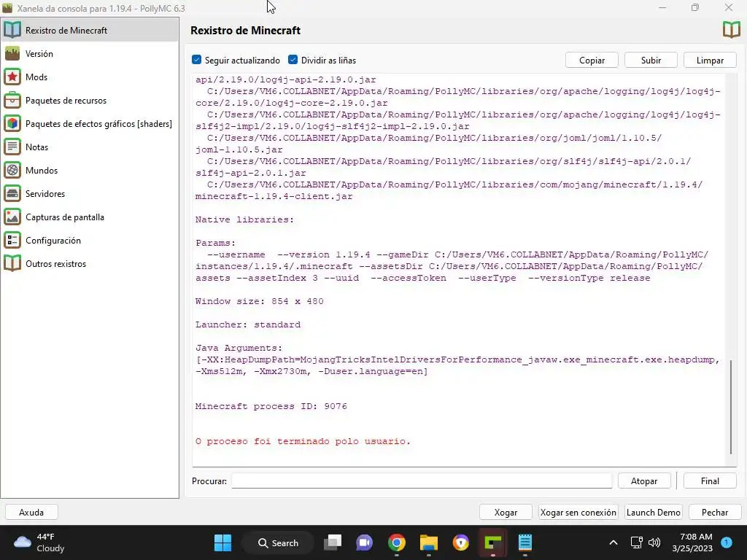Switch to PollyMC taskbar icon
This screenshot has height=560, width=747.
click(492, 542)
